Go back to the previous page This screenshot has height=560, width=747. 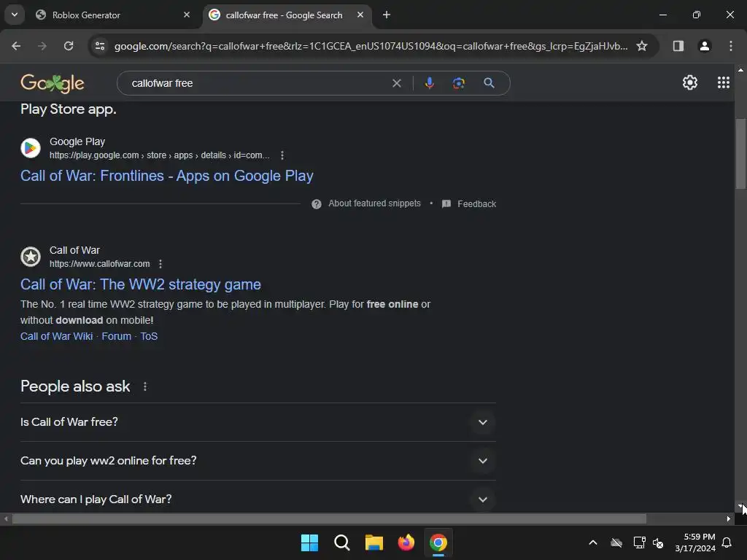tap(16, 46)
